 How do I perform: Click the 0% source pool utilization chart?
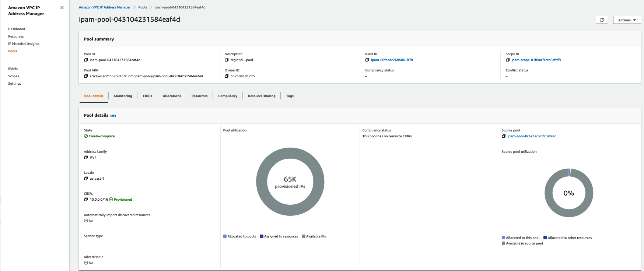click(569, 193)
